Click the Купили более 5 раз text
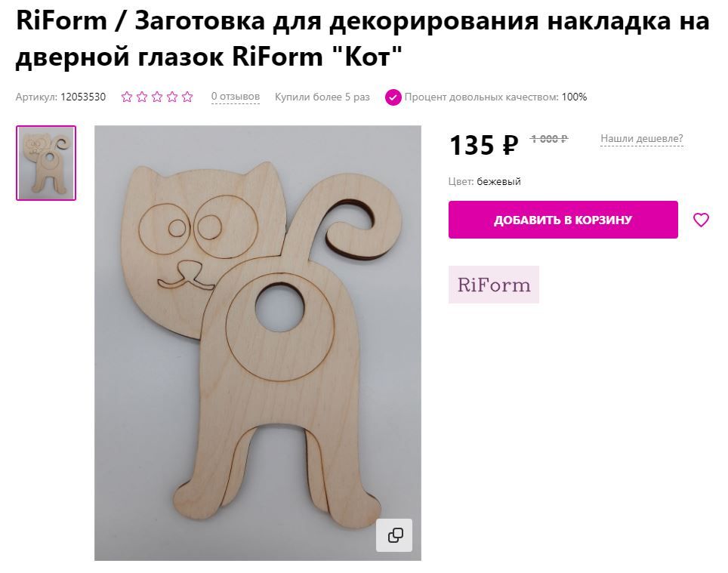 (x=322, y=97)
